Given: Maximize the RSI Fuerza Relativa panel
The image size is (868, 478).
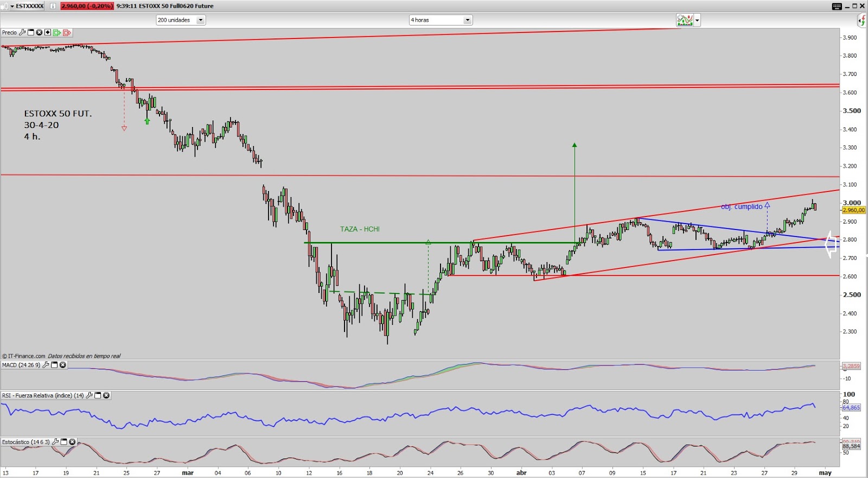Looking at the screenshot, I should 98,396.
